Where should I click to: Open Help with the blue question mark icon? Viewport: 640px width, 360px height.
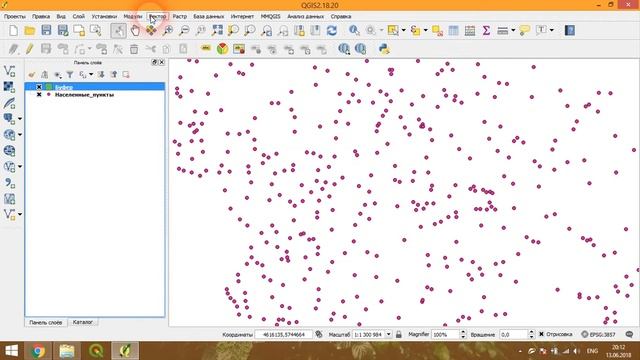570,31
